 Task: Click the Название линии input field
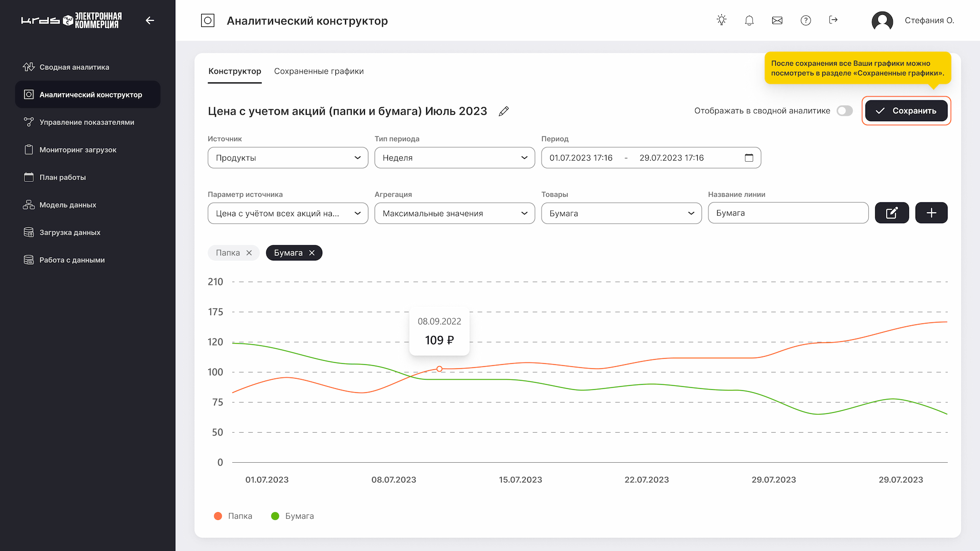coord(788,213)
